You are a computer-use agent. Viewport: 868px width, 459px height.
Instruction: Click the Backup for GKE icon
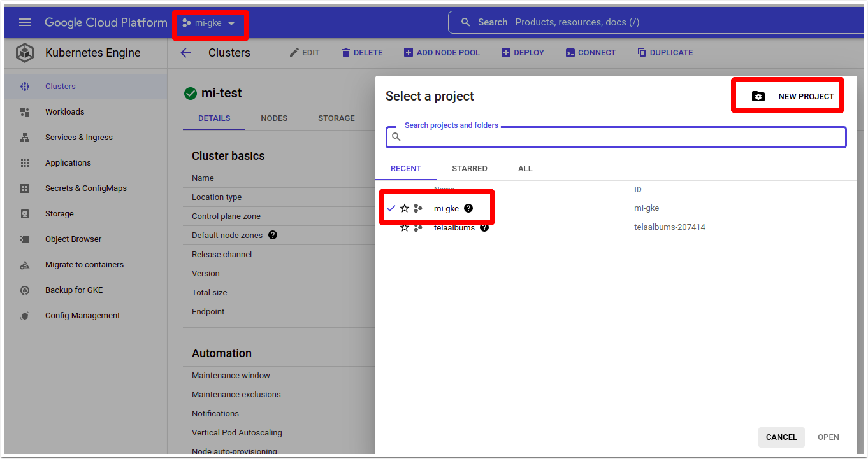25,290
